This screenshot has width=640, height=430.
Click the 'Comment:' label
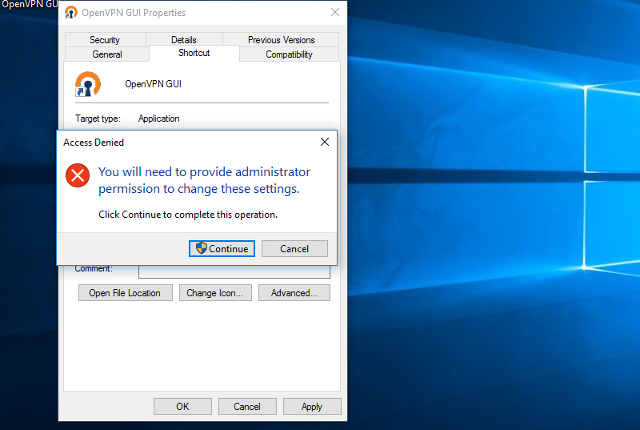(x=93, y=269)
